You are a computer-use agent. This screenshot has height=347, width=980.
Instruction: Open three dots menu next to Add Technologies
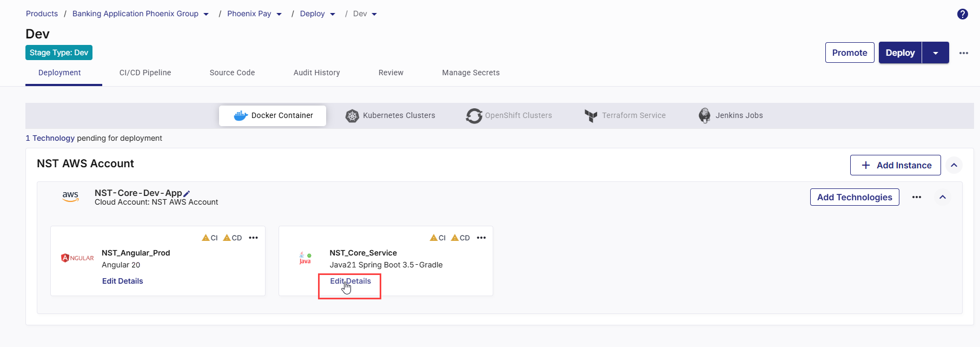tap(916, 197)
